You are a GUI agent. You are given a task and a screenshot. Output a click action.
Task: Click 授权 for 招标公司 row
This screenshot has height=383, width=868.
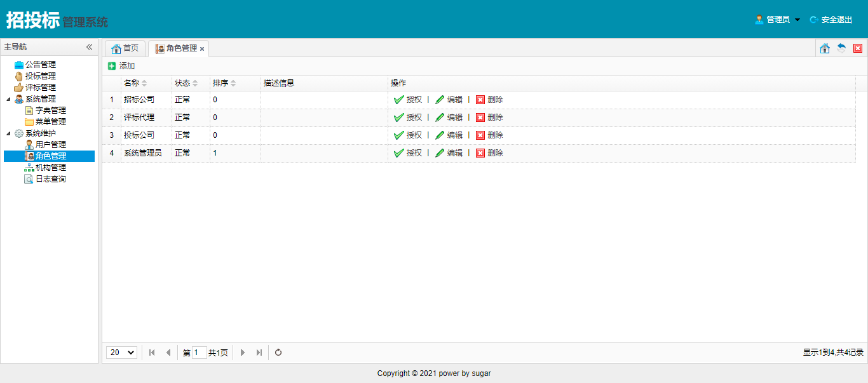click(x=408, y=100)
